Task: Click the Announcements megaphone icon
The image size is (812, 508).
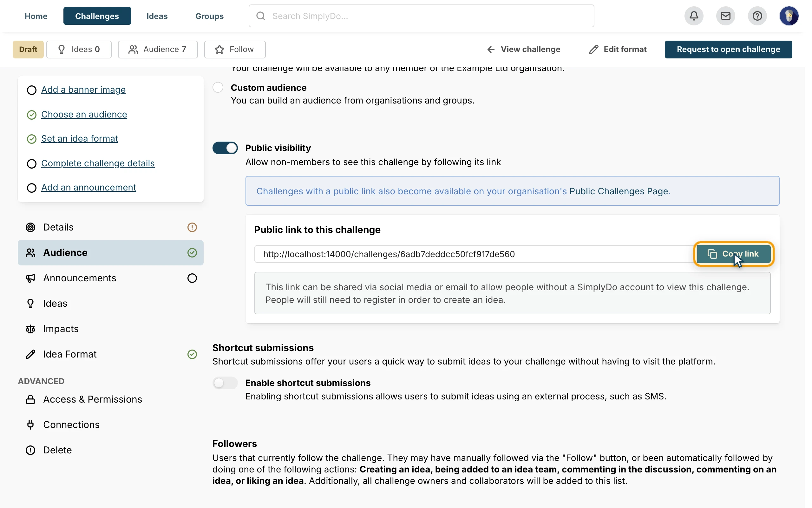Action: click(x=30, y=278)
